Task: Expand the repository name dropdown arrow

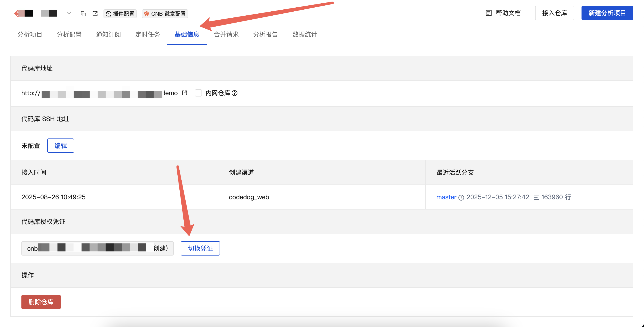Action: pos(69,13)
